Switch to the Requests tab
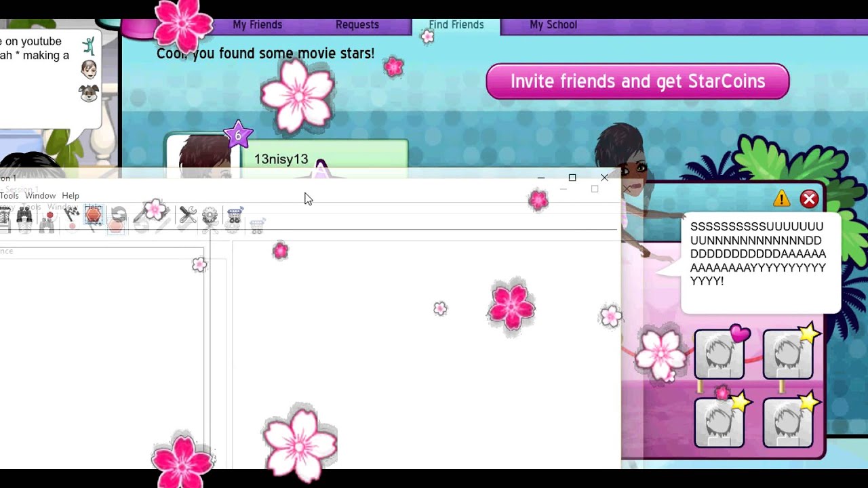Viewport: 868px width, 488px height. (x=357, y=25)
